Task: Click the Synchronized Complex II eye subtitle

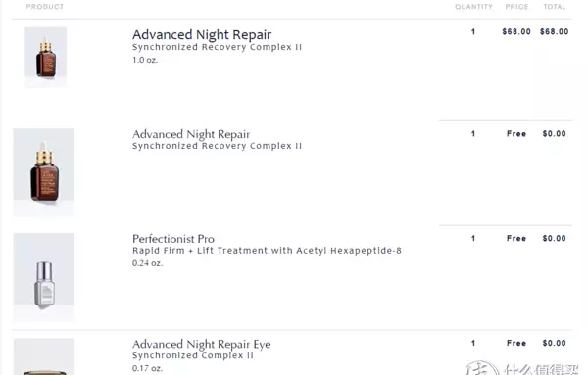Action: [x=193, y=355]
